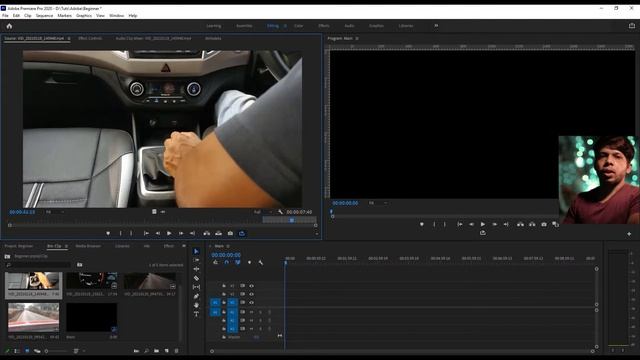Step forward one frame in Program monitor

pyautogui.click(x=494, y=224)
